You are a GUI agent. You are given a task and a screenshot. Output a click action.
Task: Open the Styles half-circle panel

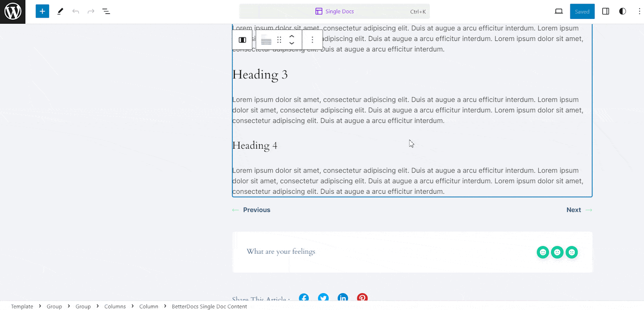tap(623, 11)
